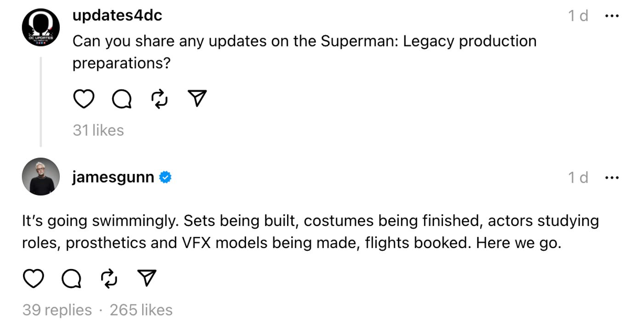644x322 pixels.
Task: Share James Gunn's reply
Action: click(x=147, y=278)
